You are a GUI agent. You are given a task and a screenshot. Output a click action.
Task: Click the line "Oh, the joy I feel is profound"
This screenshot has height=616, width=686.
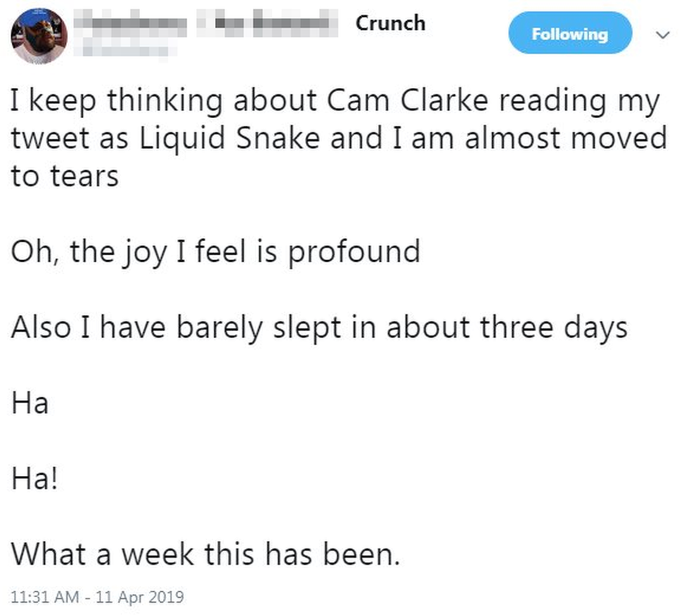click(x=215, y=252)
